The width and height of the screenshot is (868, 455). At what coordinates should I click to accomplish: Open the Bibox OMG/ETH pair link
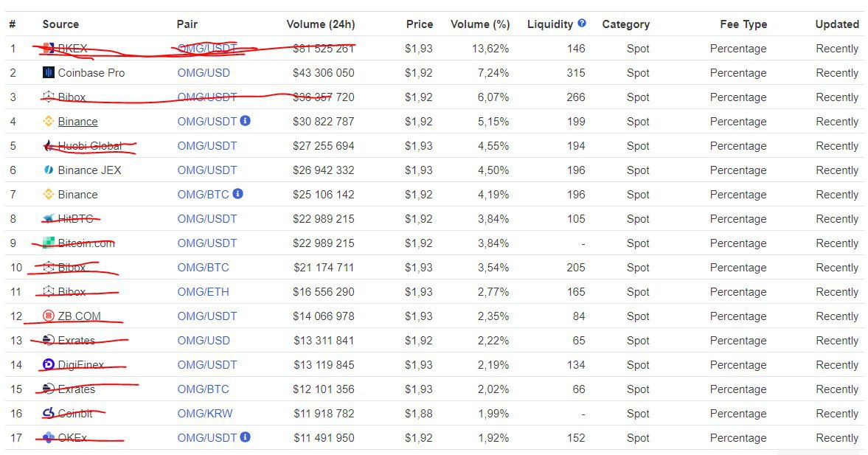[x=203, y=292]
